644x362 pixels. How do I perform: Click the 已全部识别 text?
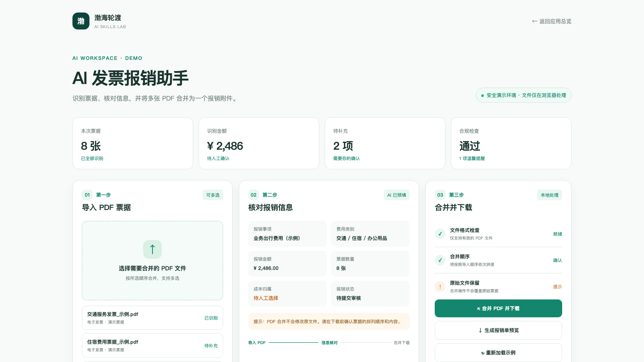pyautogui.click(x=92, y=159)
